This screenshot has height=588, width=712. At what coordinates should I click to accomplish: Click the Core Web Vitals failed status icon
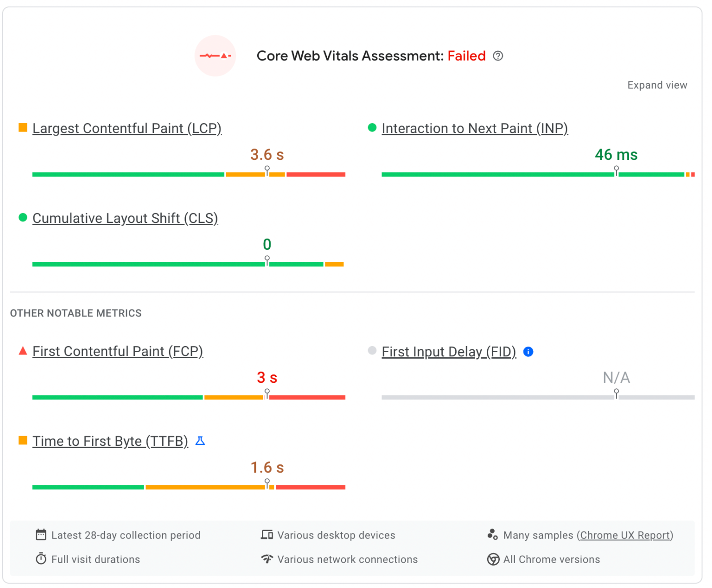click(x=215, y=56)
